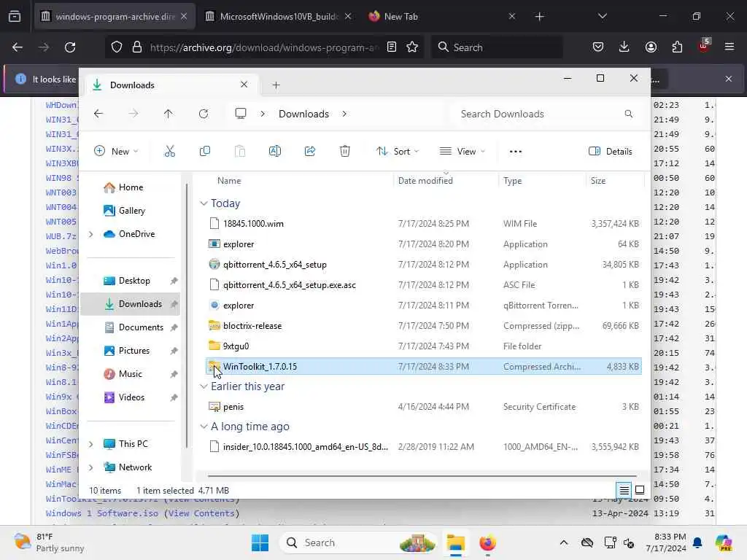The height and width of the screenshot is (560, 747).
Task: Expand Network in the navigation pane
Action: click(x=91, y=467)
